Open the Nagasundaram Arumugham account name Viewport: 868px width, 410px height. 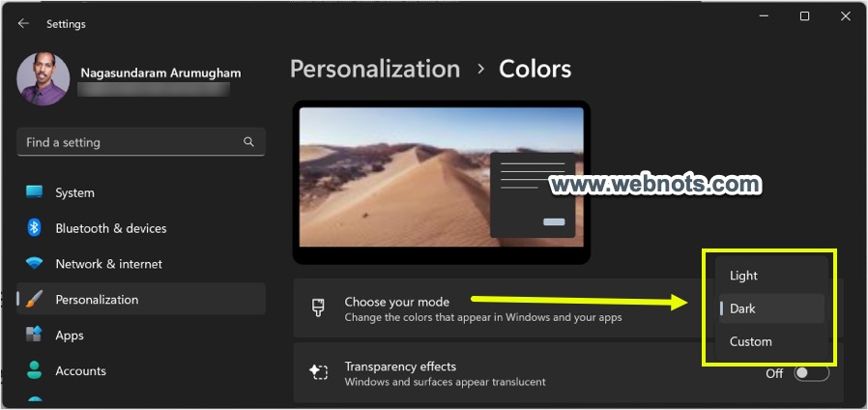pyautogui.click(x=160, y=73)
